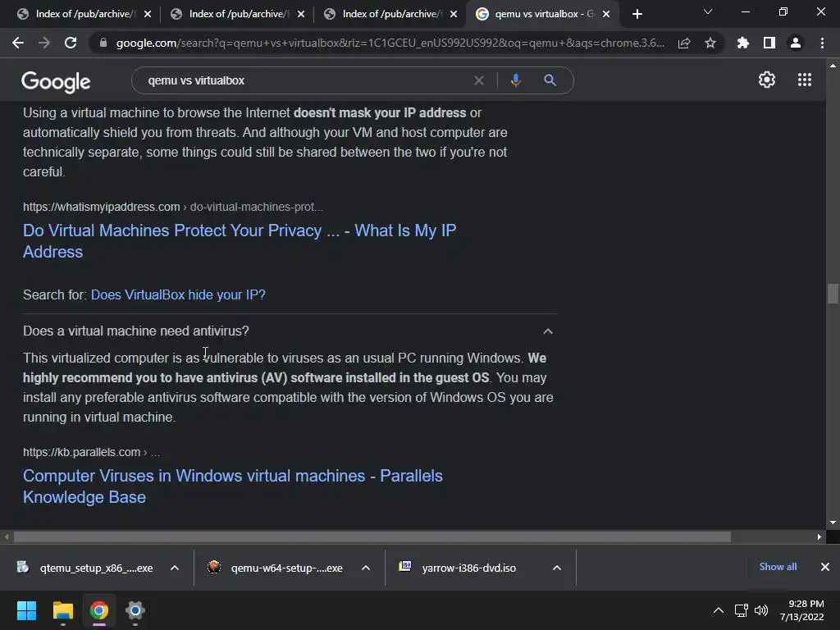Image resolution: width=840 pixels, height=630 pixels.
Task: Click the forward navigation arrow
Action: (44, 43)
